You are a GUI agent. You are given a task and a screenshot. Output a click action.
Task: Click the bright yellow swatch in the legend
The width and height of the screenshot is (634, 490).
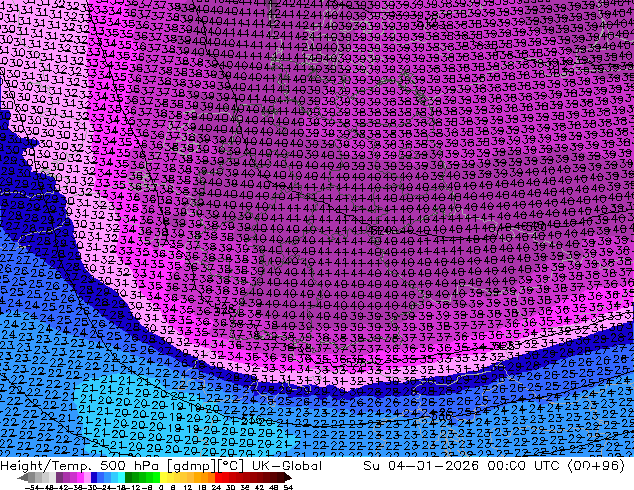[x=163, y=477]
